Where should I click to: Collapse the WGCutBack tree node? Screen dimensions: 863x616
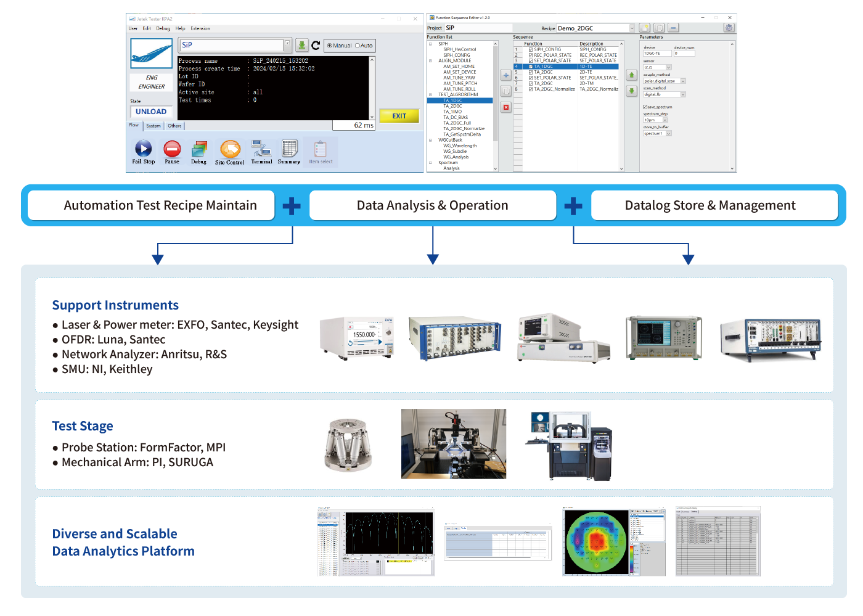(430, 140)
